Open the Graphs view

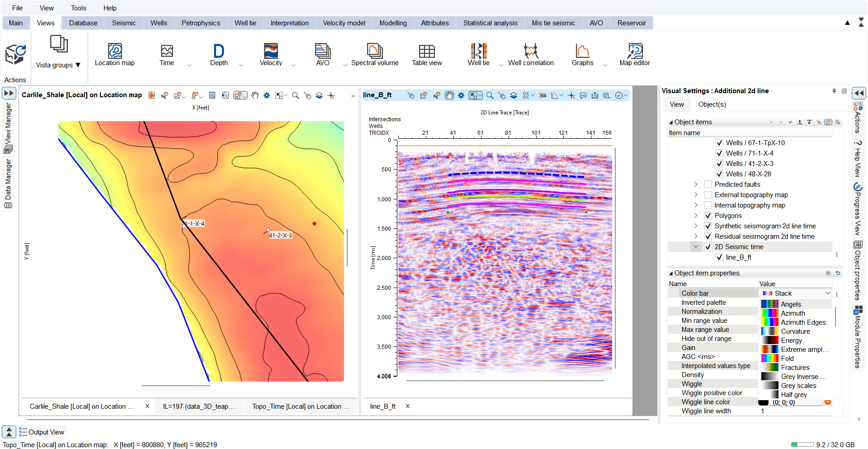[x=583, y=55]
